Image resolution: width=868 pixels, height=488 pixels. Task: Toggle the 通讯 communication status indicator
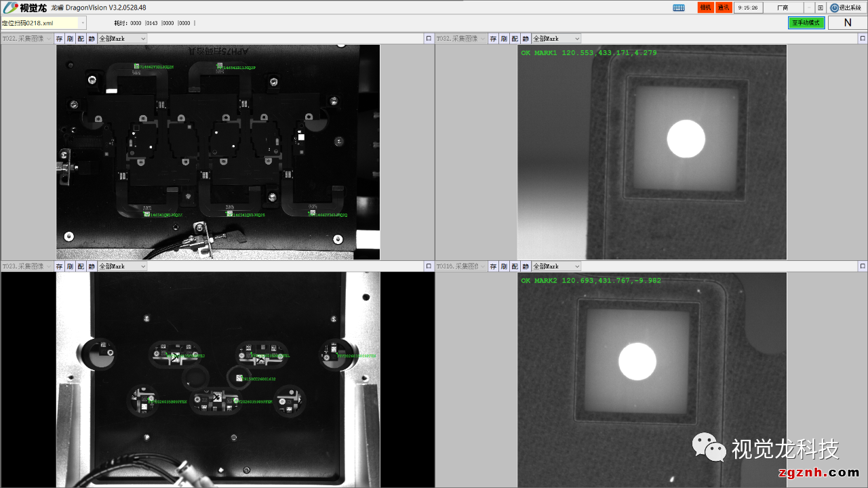(x=724, y=7)
